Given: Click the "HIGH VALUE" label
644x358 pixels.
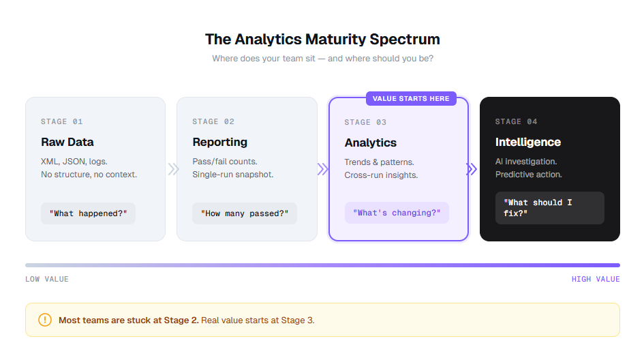Looking at the screenshot, I should click(x=596, y=279).
